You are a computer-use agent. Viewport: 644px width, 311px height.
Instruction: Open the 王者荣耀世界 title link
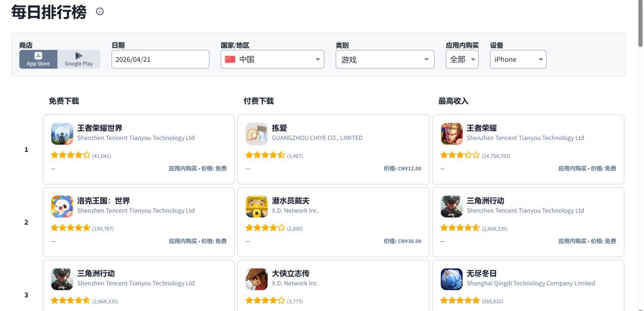pyautogui.click(x=100, y=128)
